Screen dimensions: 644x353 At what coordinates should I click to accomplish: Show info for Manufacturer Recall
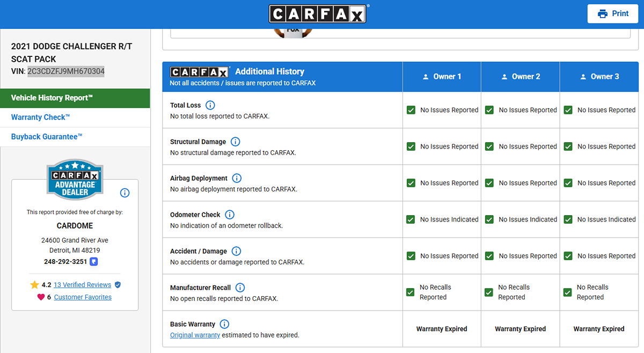[240, 288]
